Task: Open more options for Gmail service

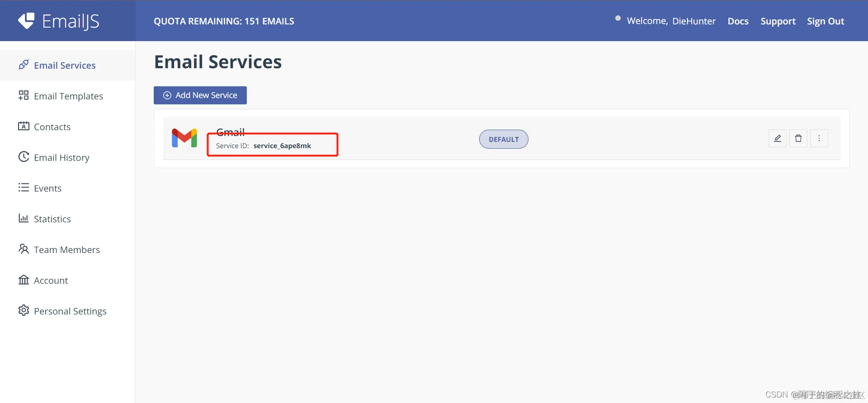Action: point(819,138)
